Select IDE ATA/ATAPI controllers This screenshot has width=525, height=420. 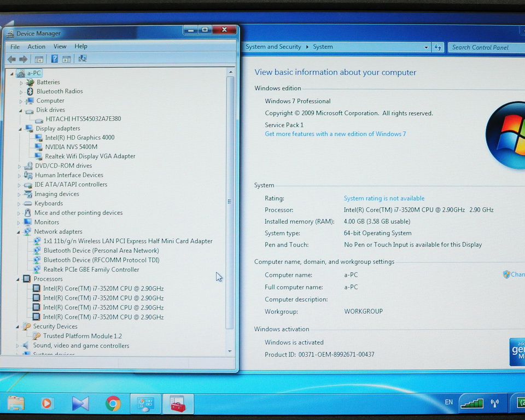[71, 184]
